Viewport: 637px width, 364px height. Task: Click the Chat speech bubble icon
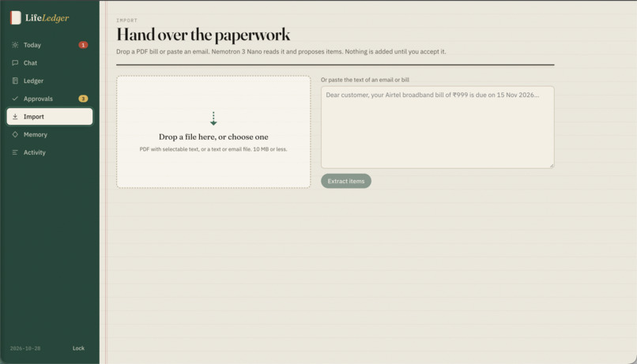tap(15, 63)
